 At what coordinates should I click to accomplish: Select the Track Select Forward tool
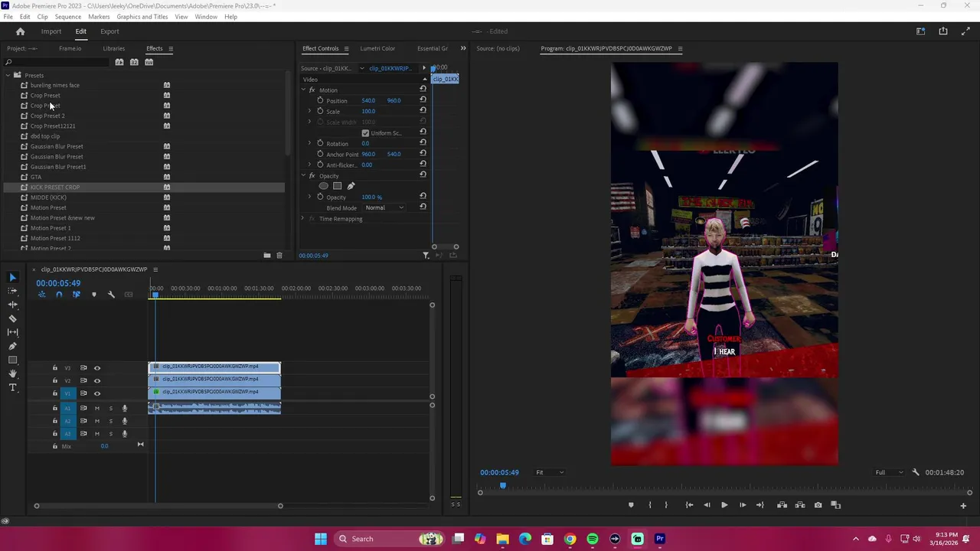tap(12, 291)
